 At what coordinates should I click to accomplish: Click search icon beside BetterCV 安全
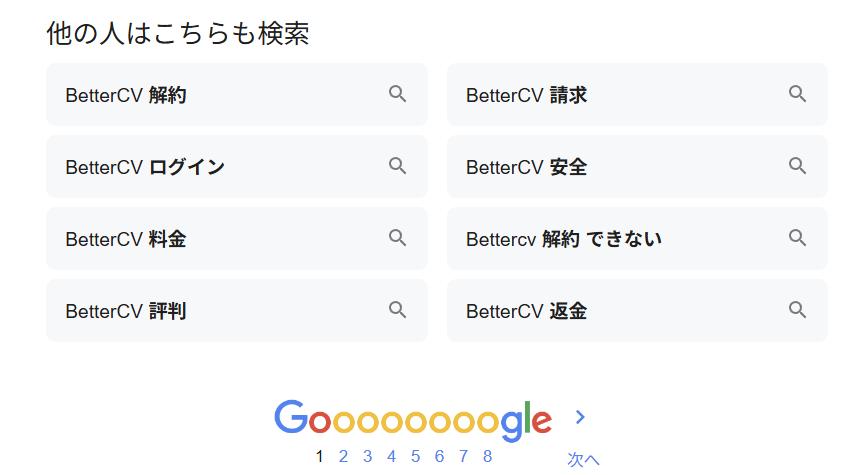pyautogui.click(x=797, y=166)
